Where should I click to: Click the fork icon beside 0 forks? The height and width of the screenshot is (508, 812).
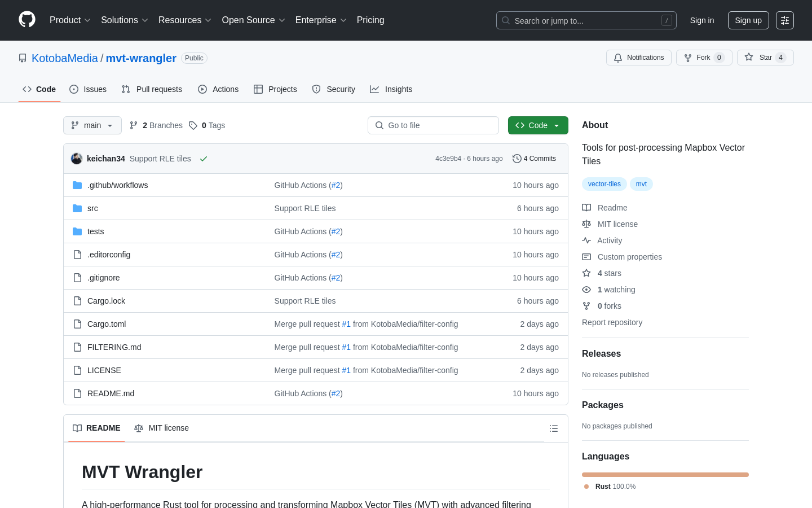(586, 306)
